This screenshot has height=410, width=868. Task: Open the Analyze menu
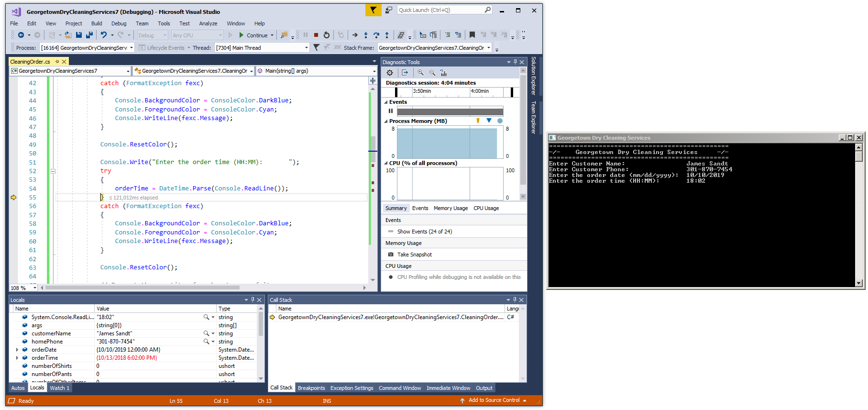pos(208,23)
